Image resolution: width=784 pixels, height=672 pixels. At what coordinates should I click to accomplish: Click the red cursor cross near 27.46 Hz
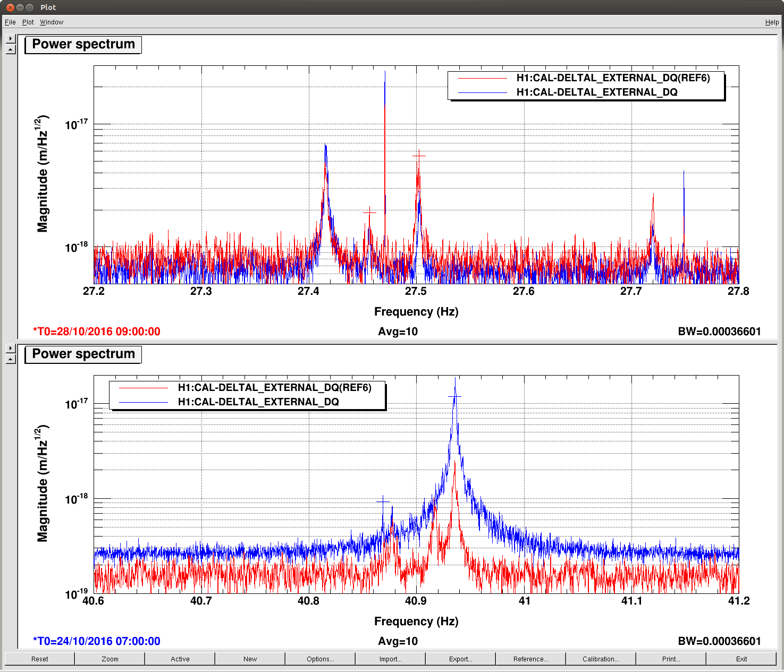click(370, 213)
